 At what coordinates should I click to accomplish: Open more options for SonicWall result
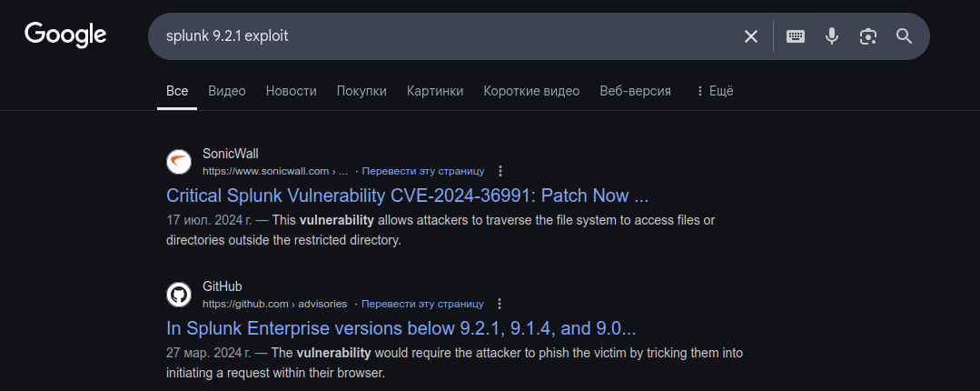(500, 171)
